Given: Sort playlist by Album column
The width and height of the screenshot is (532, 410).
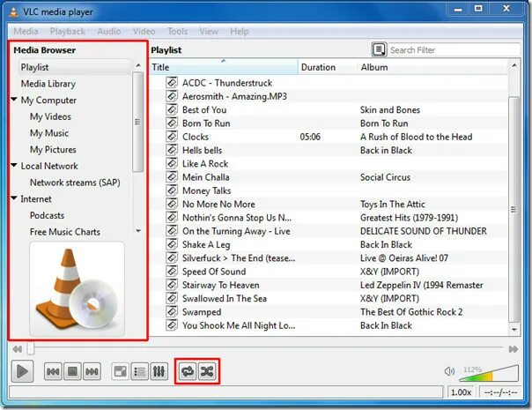Looking at the screenshot, I should pyautogui.click(x=432, y=67).
